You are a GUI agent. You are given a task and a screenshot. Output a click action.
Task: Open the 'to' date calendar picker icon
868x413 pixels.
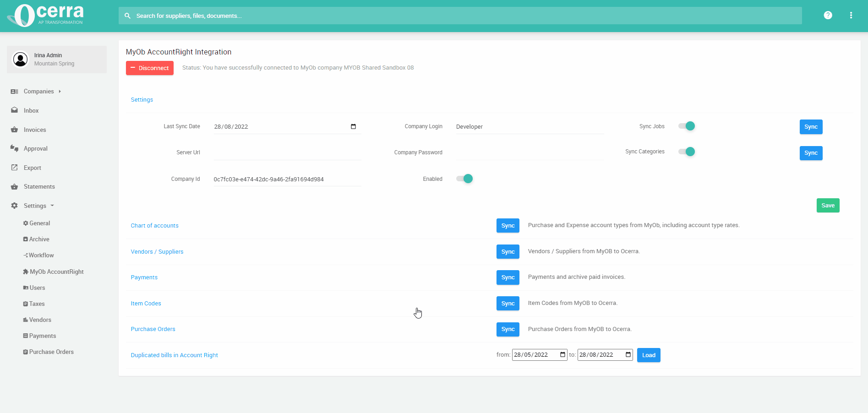coord(628,355)
